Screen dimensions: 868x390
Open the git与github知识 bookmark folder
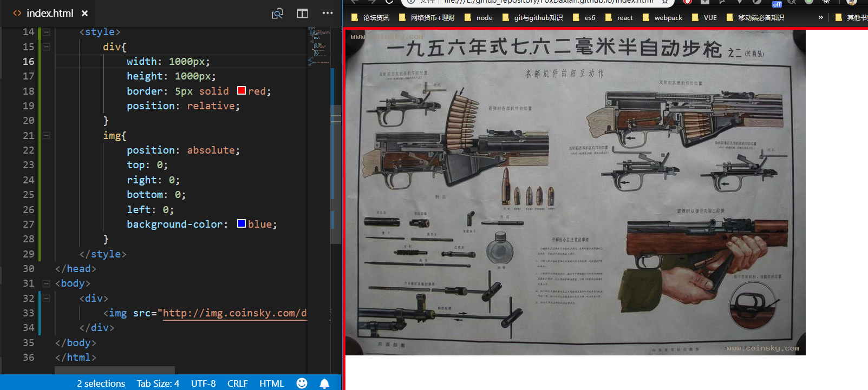533,18
